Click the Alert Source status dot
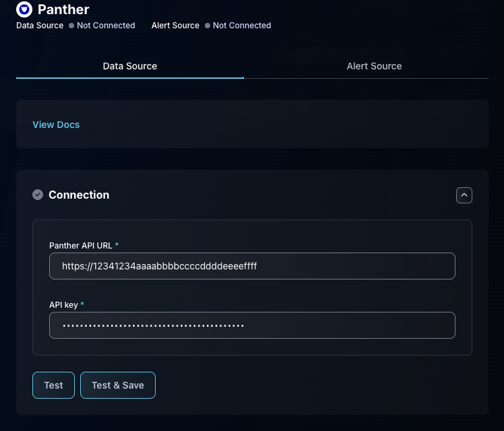Image resolution: width=504 pixels, height=431 pixels. coord(208,26)
